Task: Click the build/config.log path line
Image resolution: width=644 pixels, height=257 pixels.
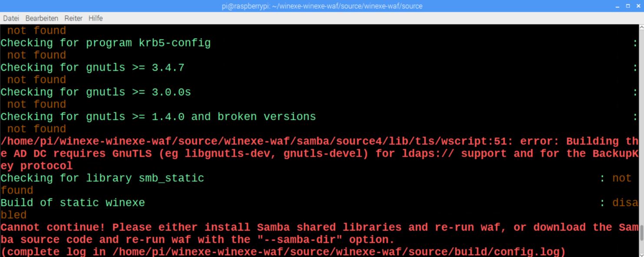Action: pos(283,251)
